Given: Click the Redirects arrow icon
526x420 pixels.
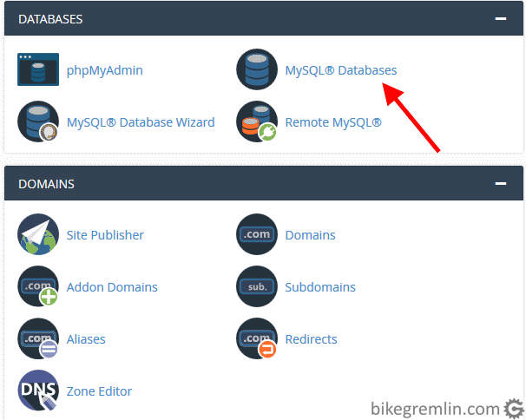Looking at the screenshot, I should 257,338.
